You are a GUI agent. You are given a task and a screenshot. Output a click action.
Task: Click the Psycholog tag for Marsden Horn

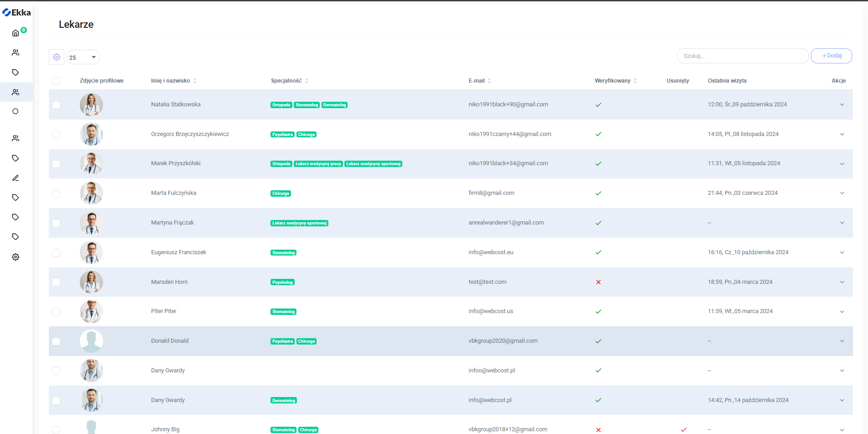coord(282,282)
